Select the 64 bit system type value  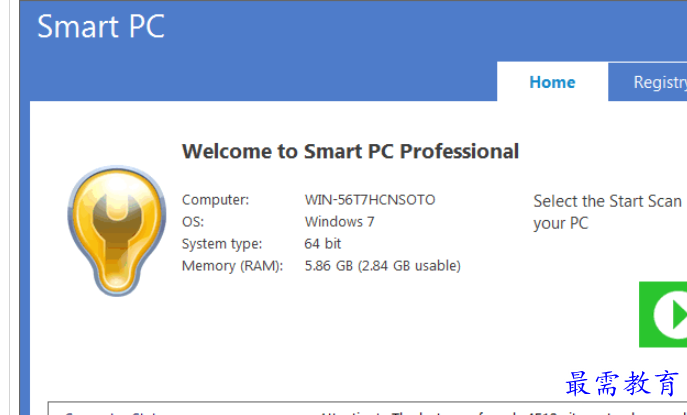point(323,244)
